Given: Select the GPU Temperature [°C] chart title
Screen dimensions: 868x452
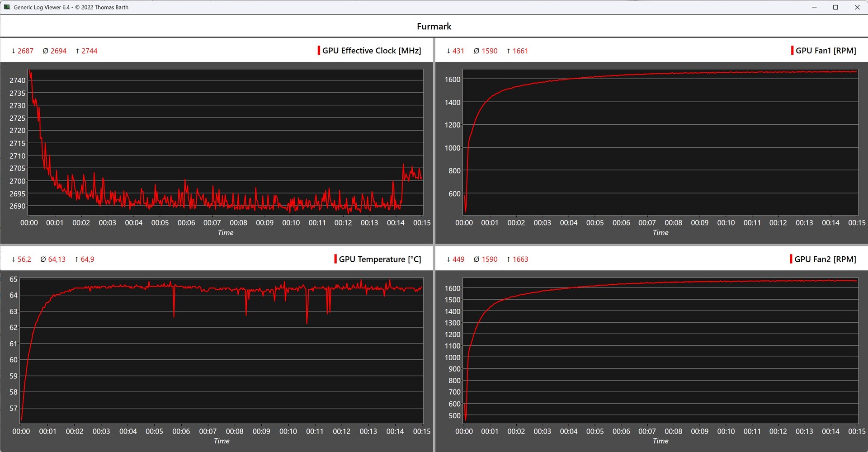Looking at the screenshot, I should click(x=380, y=259).
